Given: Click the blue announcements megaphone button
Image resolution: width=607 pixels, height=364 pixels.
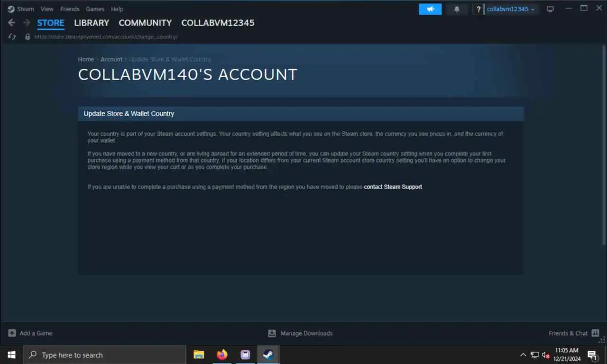Looking at the screenshot, I should tap(430, 9).
